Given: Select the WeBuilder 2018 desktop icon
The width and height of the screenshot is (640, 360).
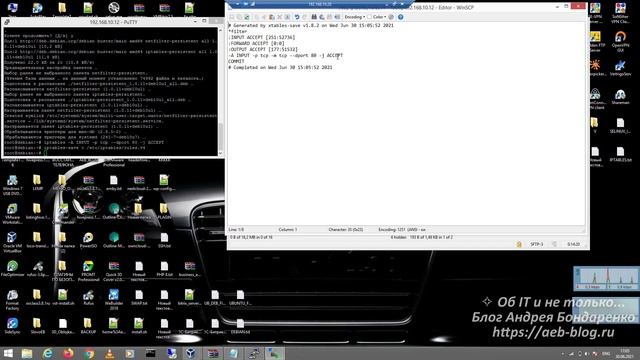Looking at the screenshot, I should click(x=114, y=300).
